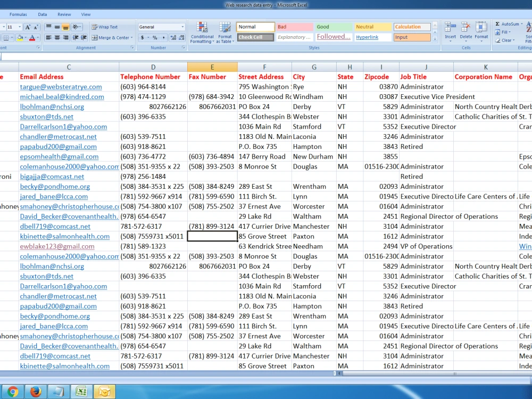Increase font size with Grow Font icon
The width and height of the screenshot is (532, 399).
(x=28, y=27)
